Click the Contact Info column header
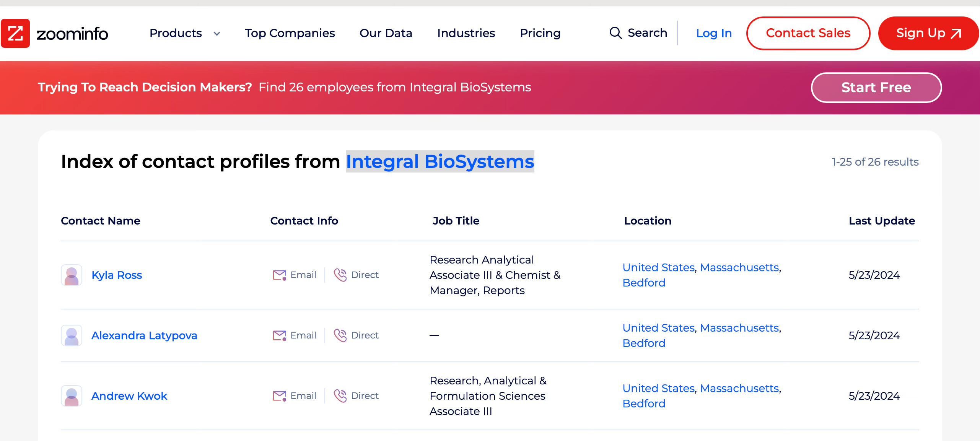 (304, 221)
